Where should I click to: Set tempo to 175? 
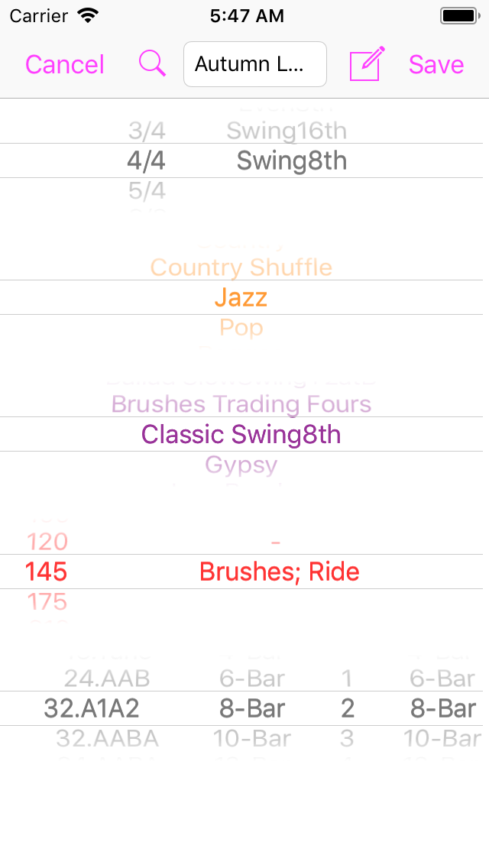pyautogui.click(x=47, y=601)
